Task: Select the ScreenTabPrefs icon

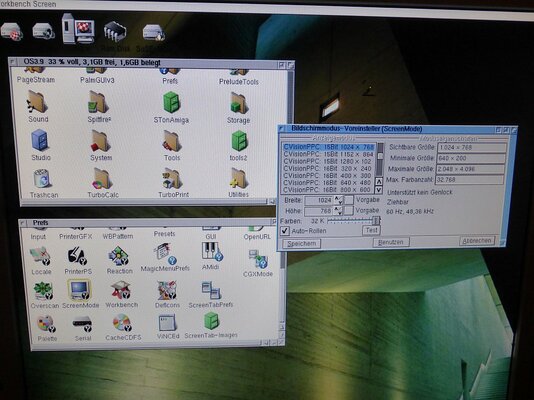Action: (x=211, y=290)
